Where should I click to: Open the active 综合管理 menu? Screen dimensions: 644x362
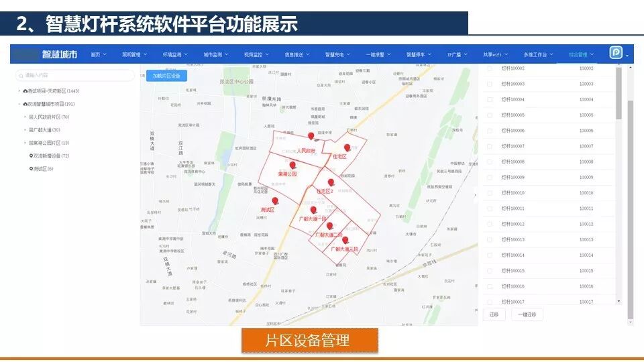pos(581,54)
